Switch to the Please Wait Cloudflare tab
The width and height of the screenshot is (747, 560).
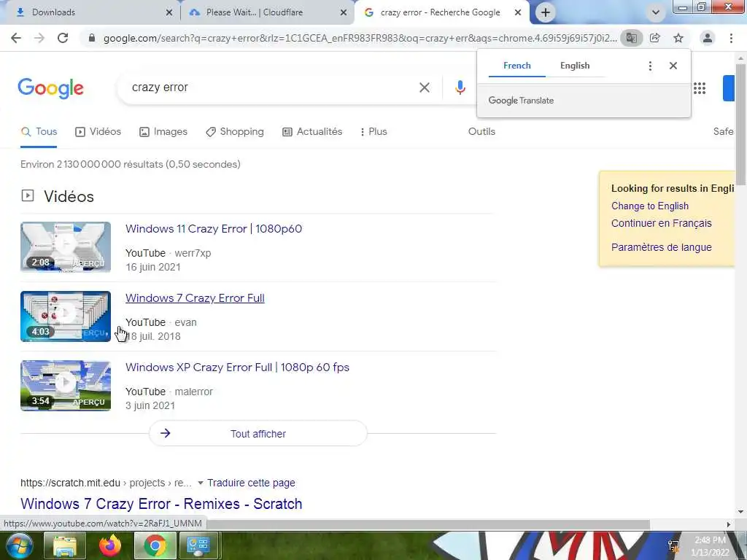coord(267,12)
